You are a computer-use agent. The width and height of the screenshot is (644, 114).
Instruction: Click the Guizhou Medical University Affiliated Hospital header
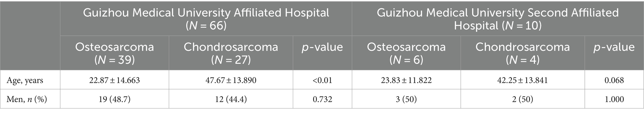pyautogui.click(x=206, y=19)
